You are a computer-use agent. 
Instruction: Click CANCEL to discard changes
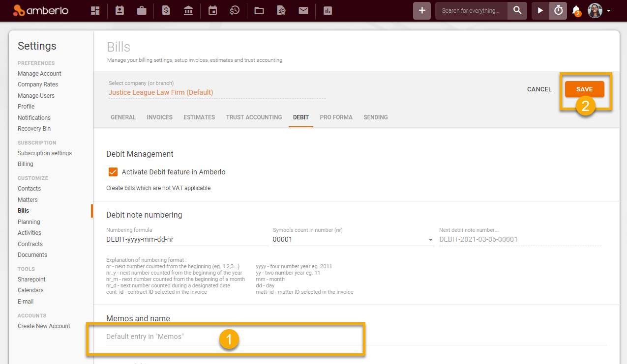point(539,89)
